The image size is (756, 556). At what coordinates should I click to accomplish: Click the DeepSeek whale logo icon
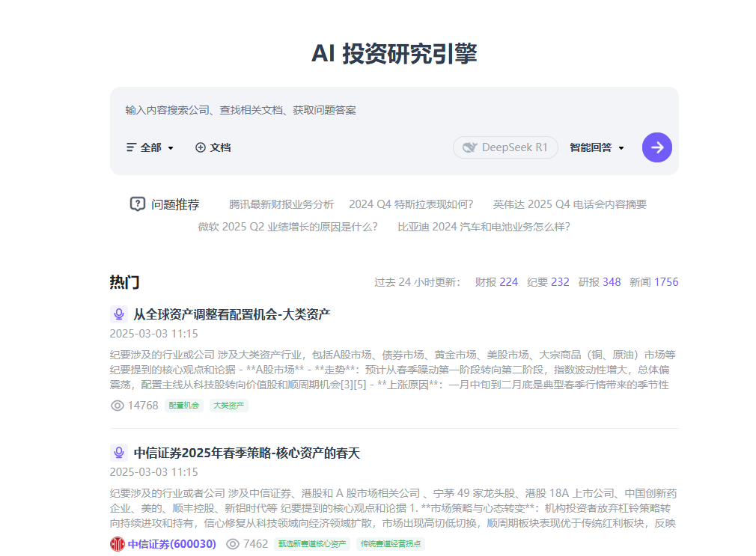[x=469, y=147]
